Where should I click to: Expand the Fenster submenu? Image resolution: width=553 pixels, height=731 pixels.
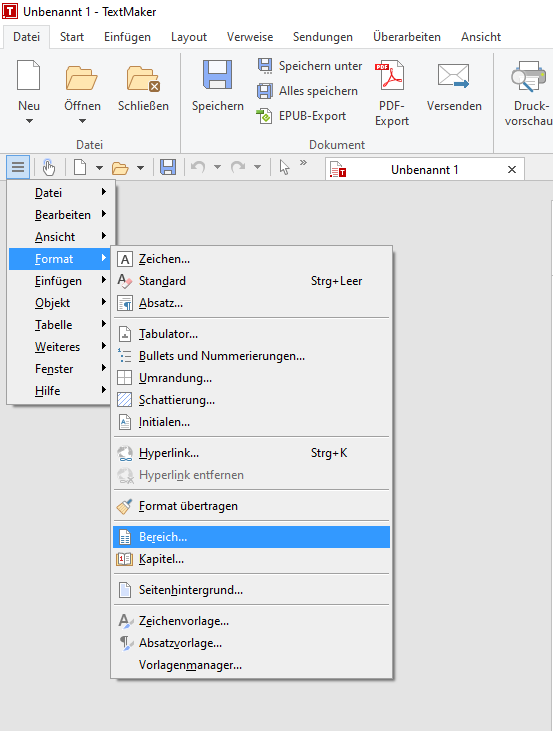[61, 369]
